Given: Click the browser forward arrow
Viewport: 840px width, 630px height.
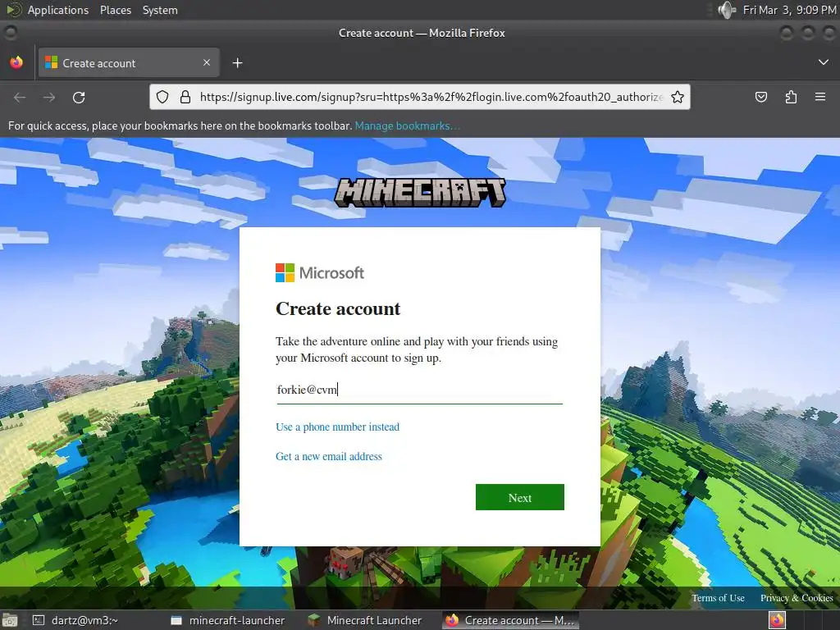Looking at the screenshot, I should [x=49, y=98].
